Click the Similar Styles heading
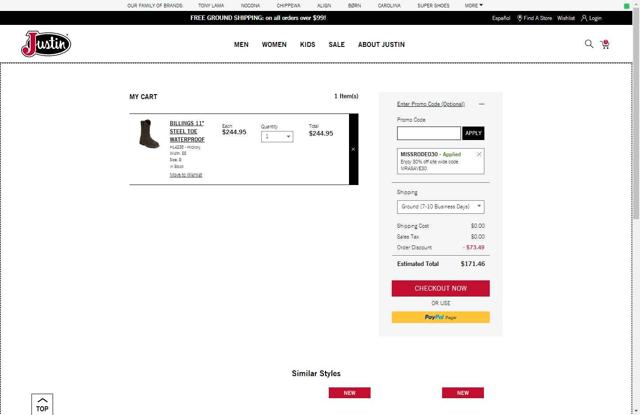 [316, 373]
